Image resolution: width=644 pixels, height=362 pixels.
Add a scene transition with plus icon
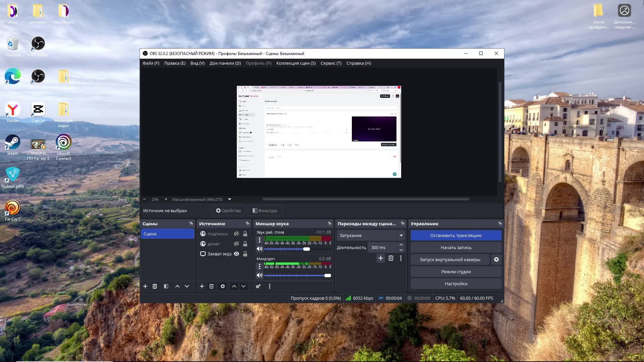point(381,258)
